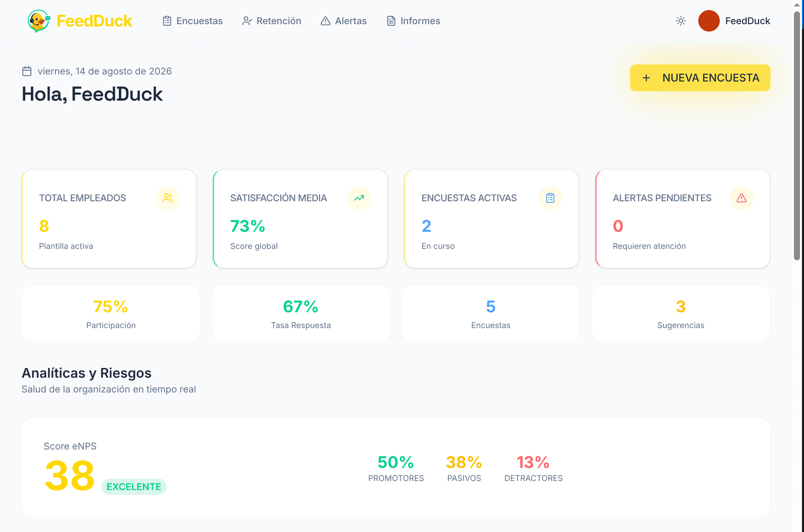804x532 pixels.
Task: Select the 67% Tasa Respuesta tile
Action: [301, 314]
